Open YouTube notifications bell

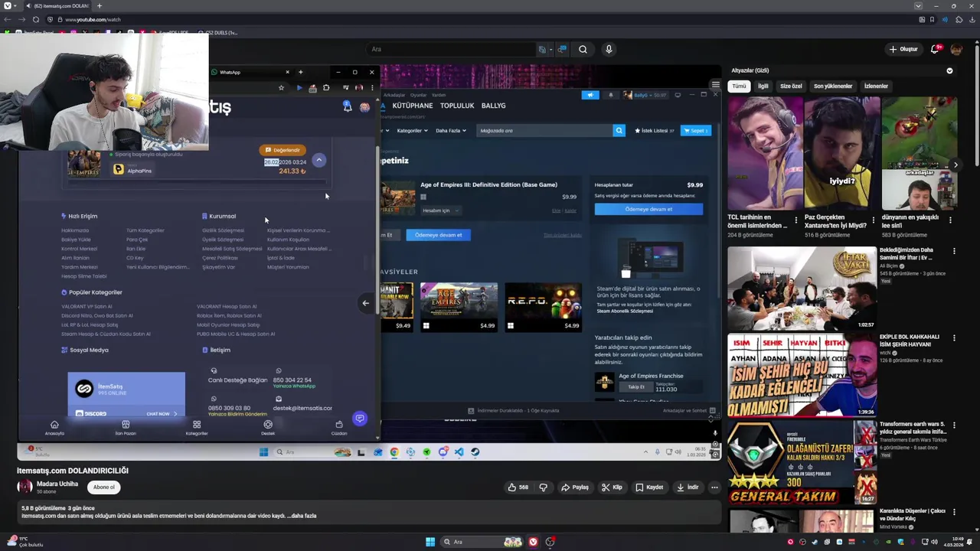(x=935, y=49)
